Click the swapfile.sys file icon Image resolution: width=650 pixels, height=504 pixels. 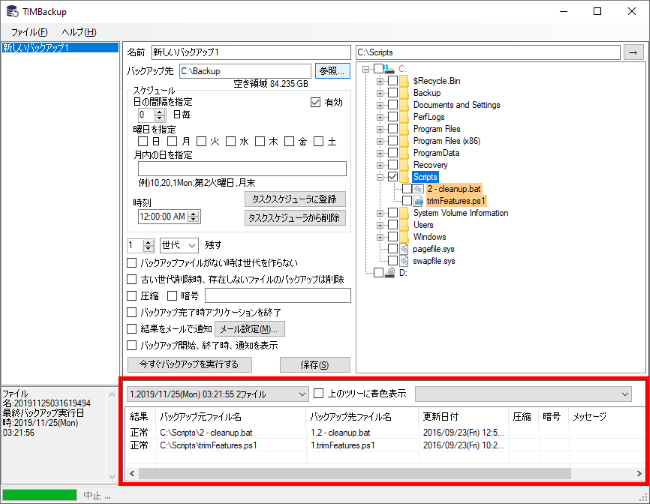(404, 261)
